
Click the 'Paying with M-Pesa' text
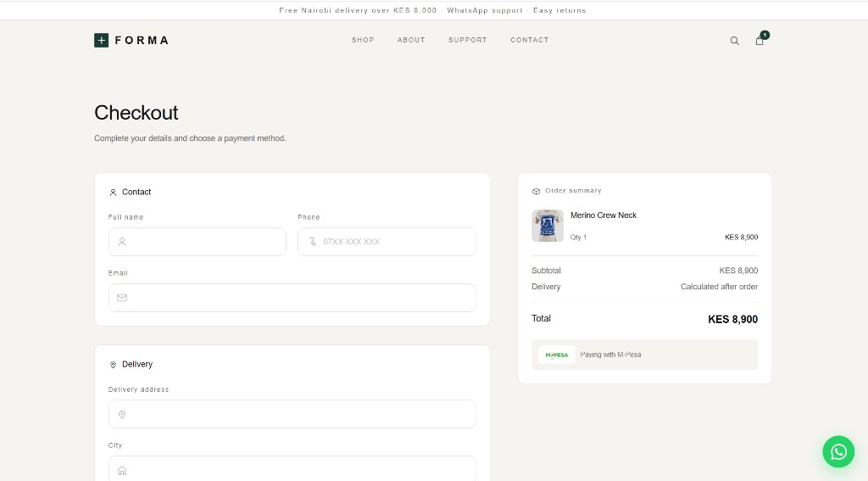[x=610, y=355]
